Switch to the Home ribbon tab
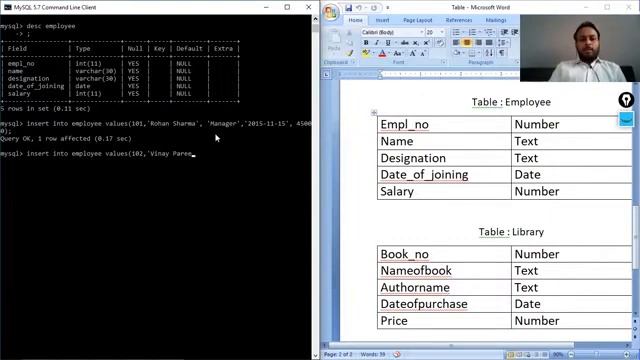Image resolution: width=640 pixels, height=360 pixels. tap(356, 20)
